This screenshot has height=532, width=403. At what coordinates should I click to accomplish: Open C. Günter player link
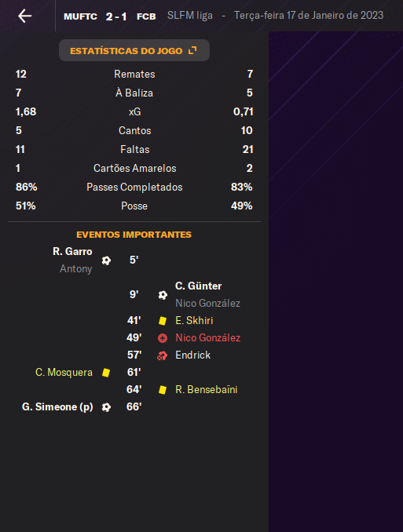click(199, 286)
